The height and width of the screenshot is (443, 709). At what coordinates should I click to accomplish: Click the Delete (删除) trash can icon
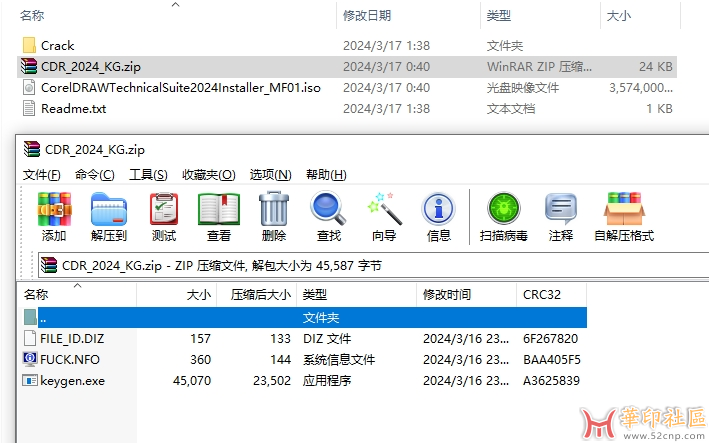click(x=274, y=208)
